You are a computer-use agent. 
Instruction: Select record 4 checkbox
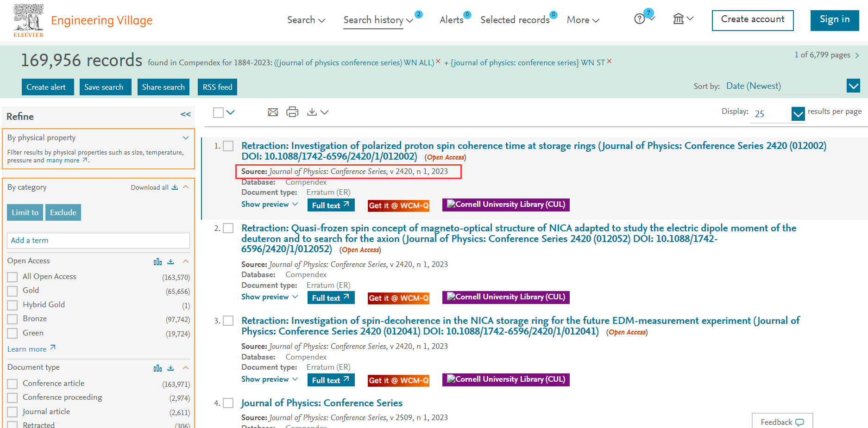coord(228,403)
